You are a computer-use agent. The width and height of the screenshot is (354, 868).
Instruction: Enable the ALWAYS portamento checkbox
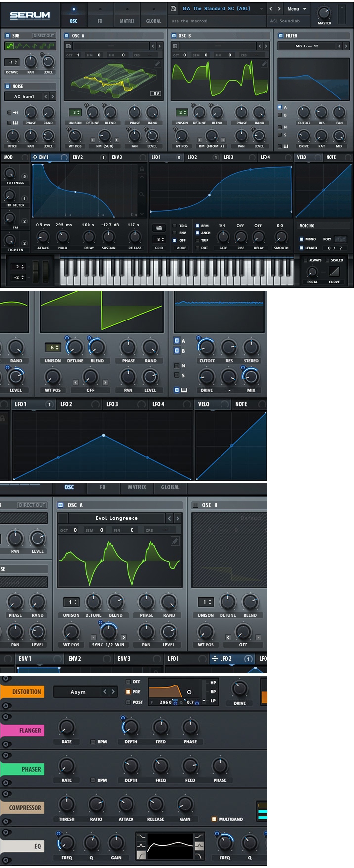coord(306,260)
